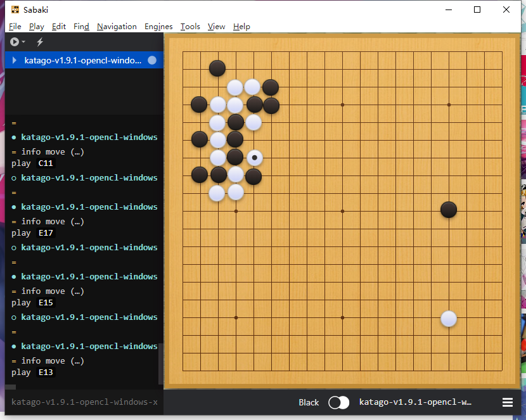
Task: Expand the info move (…) line above E13
Action: click(53, 360)
